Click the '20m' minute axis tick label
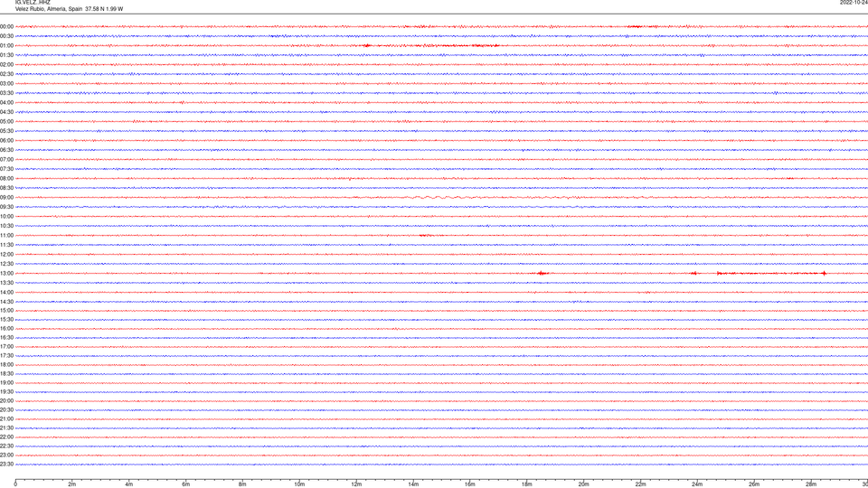This screenshot has height=488, width=868. pos(583,484)
